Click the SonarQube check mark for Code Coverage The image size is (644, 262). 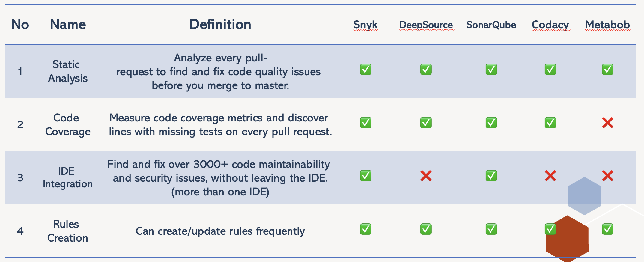(491, 123)
